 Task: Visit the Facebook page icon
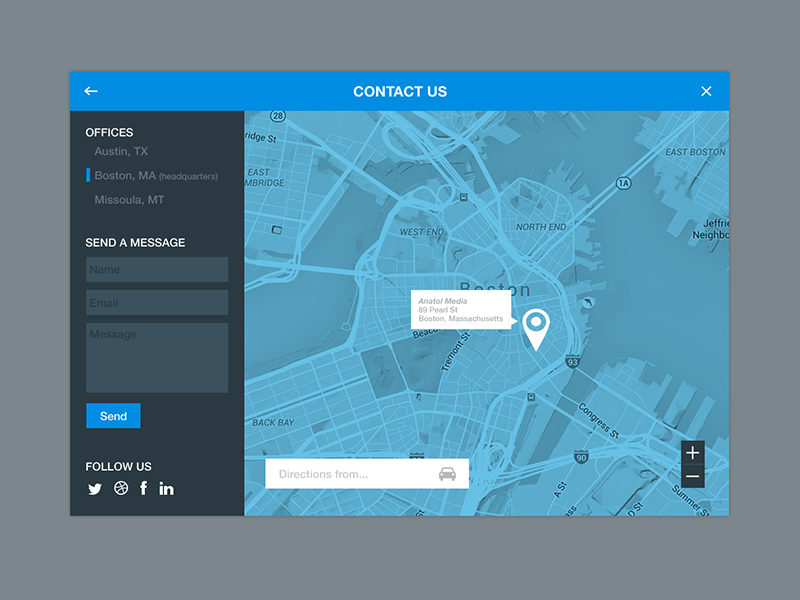[x=143, y=489]
